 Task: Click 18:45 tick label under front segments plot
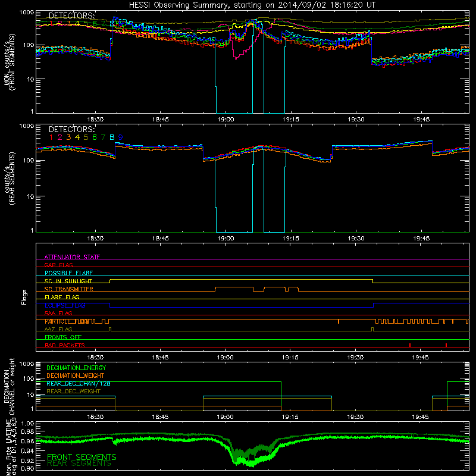[x=160, y=120]
